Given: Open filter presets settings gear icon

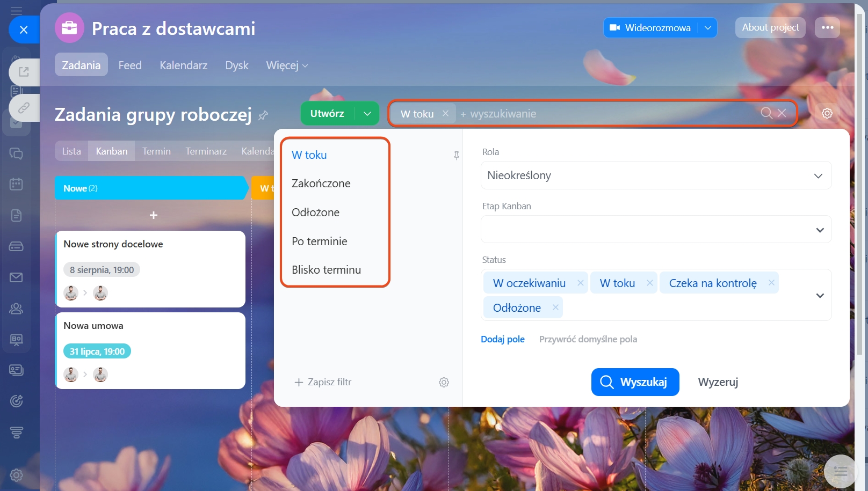Looking at the screenshot, I should coord(444,382).
